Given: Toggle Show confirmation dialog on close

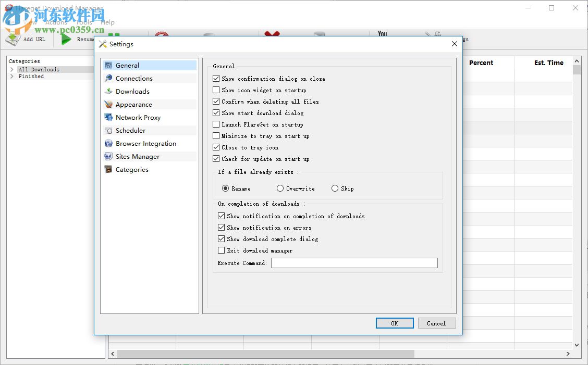Looking at the screenshot, I should (x=216, y=78).
